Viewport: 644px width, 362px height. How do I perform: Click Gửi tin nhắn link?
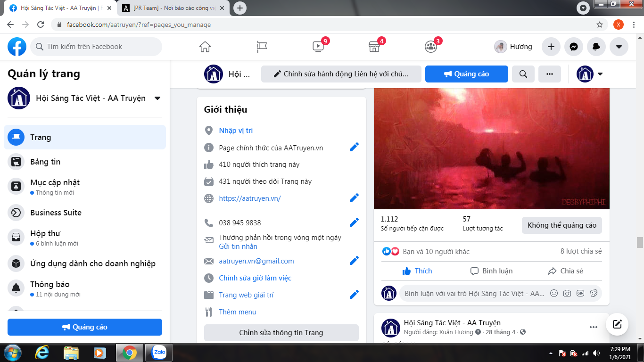pyautogui.click(x=238, y=247)
